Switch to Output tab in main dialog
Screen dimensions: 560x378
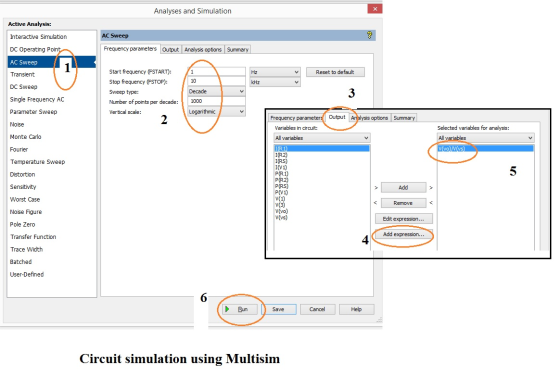(x=170, y=50)
